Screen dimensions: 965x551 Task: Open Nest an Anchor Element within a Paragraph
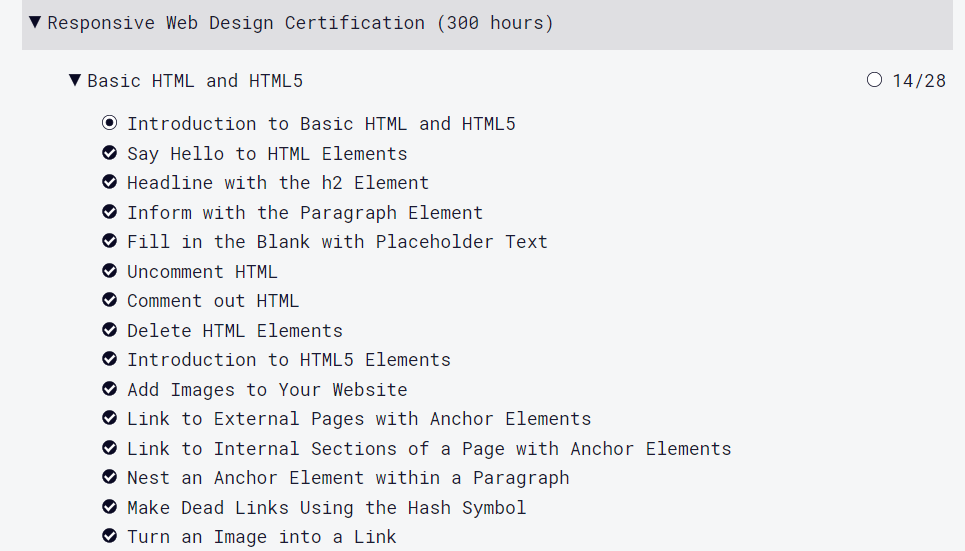[x=348, y=478]
